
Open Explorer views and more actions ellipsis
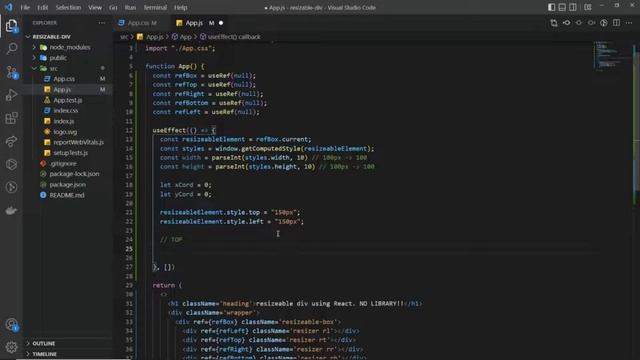102,23
